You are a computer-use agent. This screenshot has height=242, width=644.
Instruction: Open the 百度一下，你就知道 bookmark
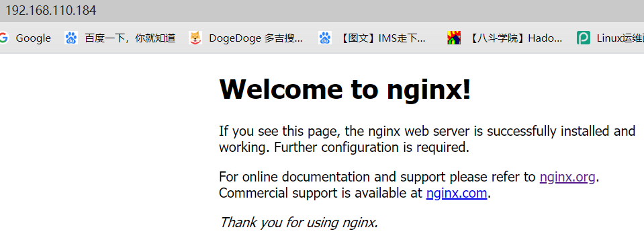pyautogui.click(x=120, y=38)
